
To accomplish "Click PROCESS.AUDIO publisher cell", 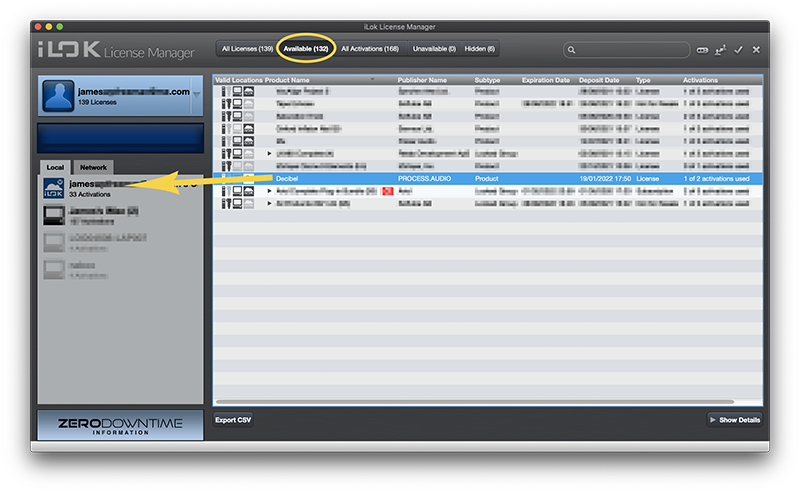I will (x=424, y=179).
